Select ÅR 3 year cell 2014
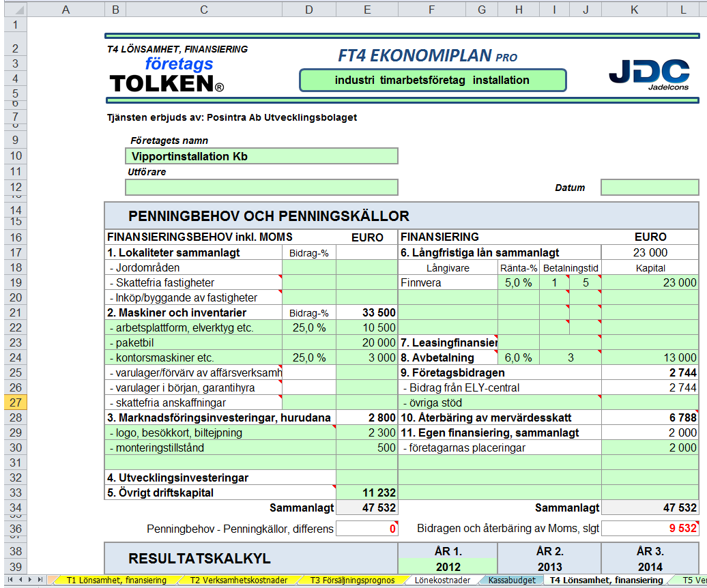The width and height of the screenshot is (707, 588). click(650, 566)
